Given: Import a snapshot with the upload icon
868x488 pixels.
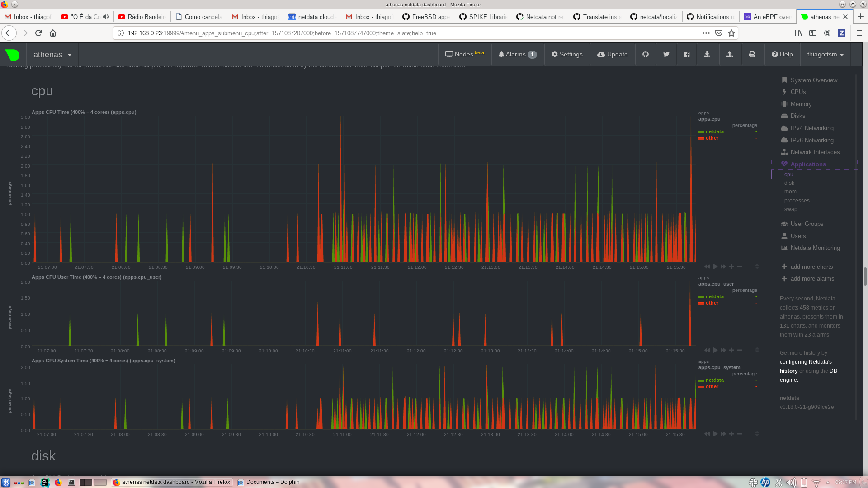Looking at the screenshot, I should (730, 54).
